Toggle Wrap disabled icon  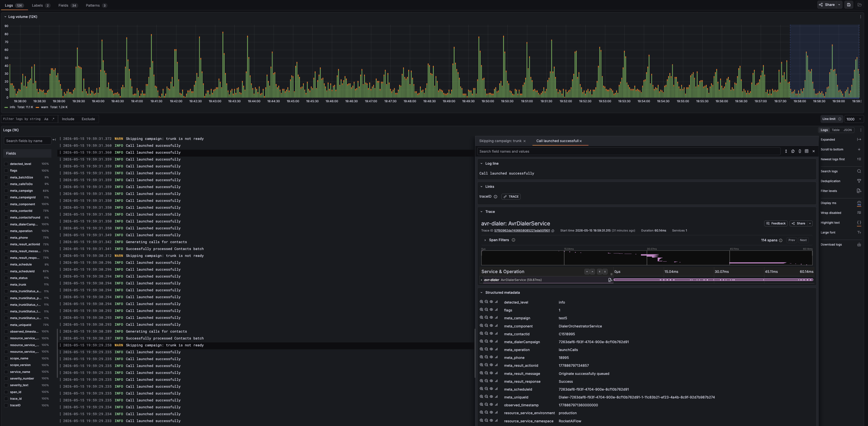click(x=859, y=212)
